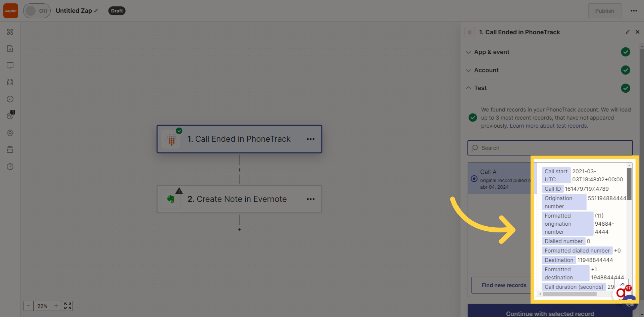Open options menu for PhoneTrack step

[310, 139]
